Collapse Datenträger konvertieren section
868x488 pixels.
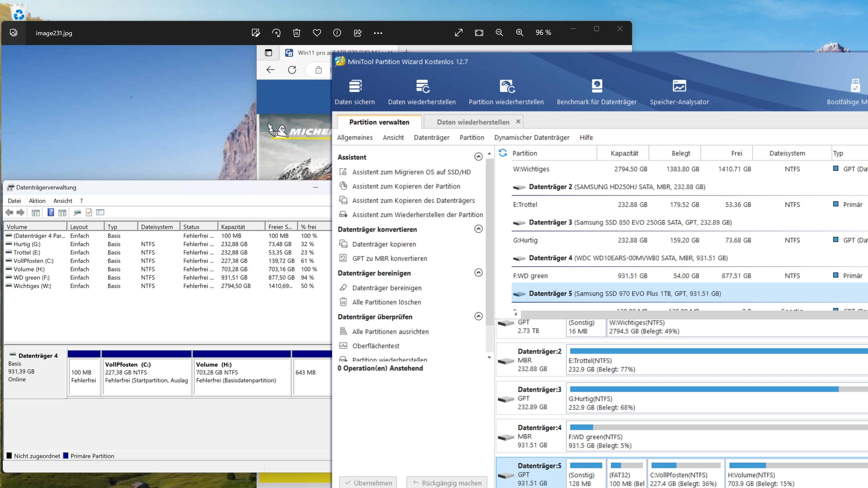click(x=478, y=229)
